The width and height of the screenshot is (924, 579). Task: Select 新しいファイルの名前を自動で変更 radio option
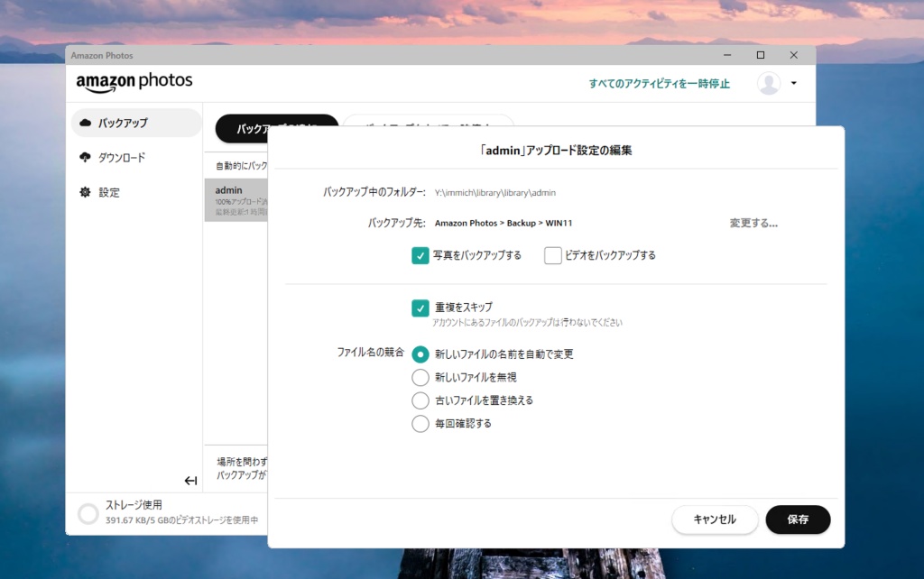point(420,354)
